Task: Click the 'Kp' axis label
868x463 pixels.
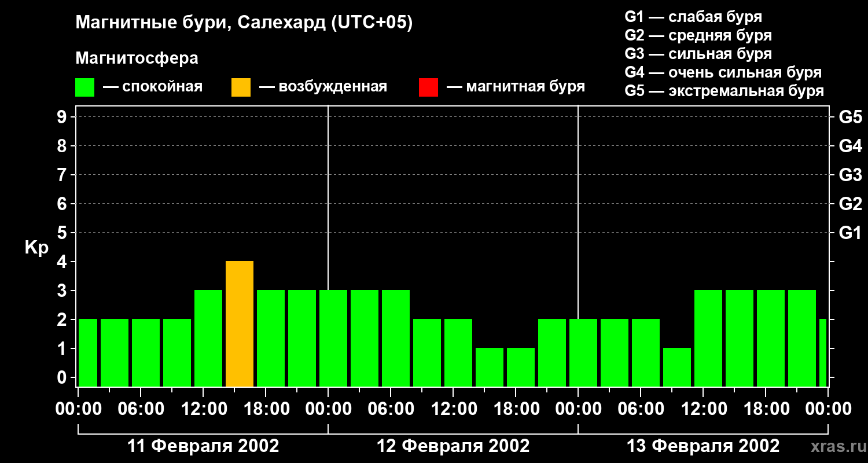Action: [36, 248]
